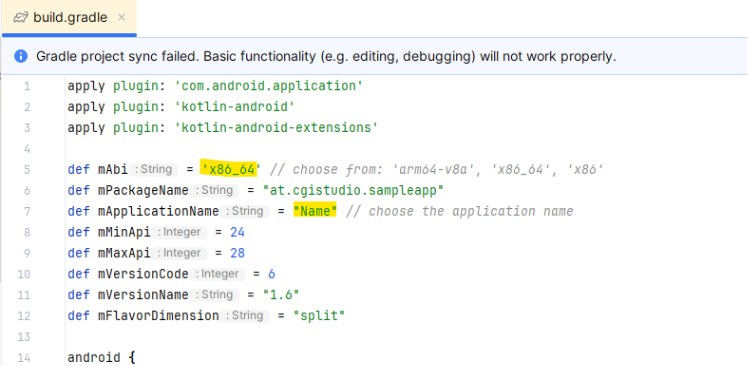Viewport: 748px width, 366px height.
Task: Select the build.gradle tab label
Action: [x=70, y=18]
